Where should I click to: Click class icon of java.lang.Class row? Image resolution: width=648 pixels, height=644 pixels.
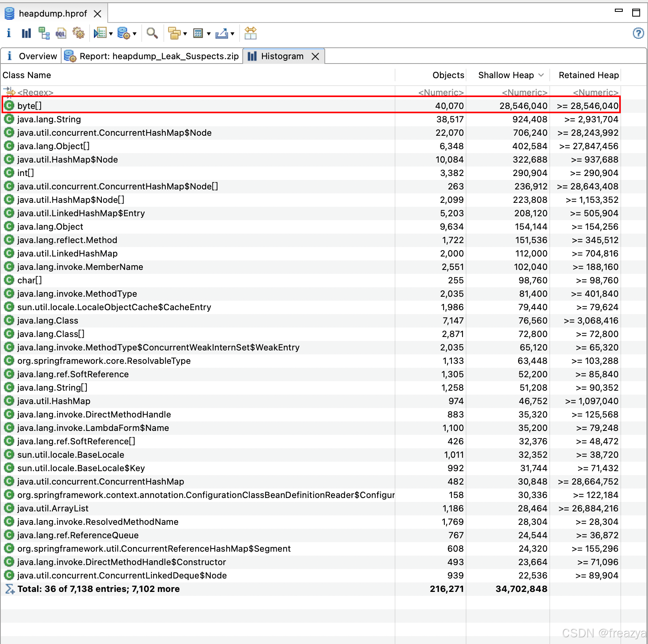point(9,320)
